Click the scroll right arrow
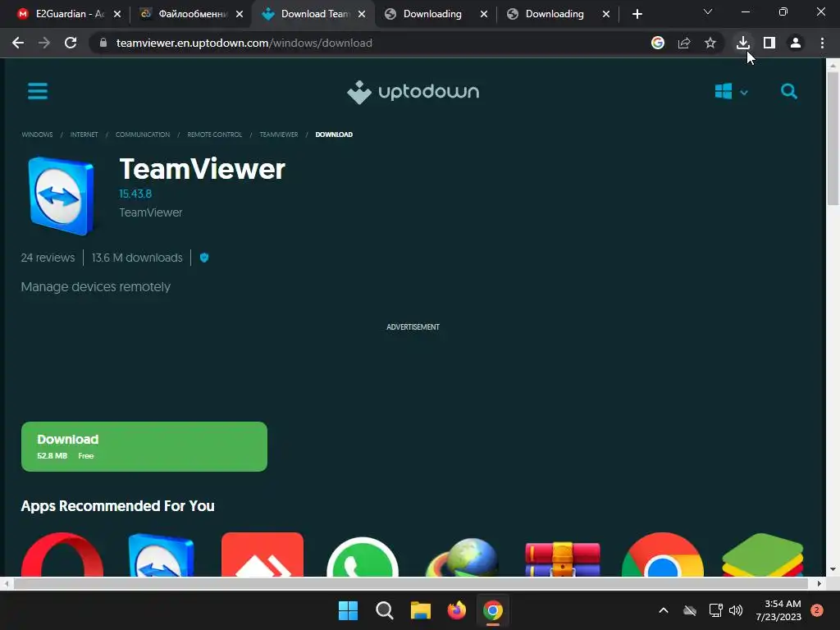The width and height of the screenshot is (840, 630). pyautogui.click(x=819, y=583)
